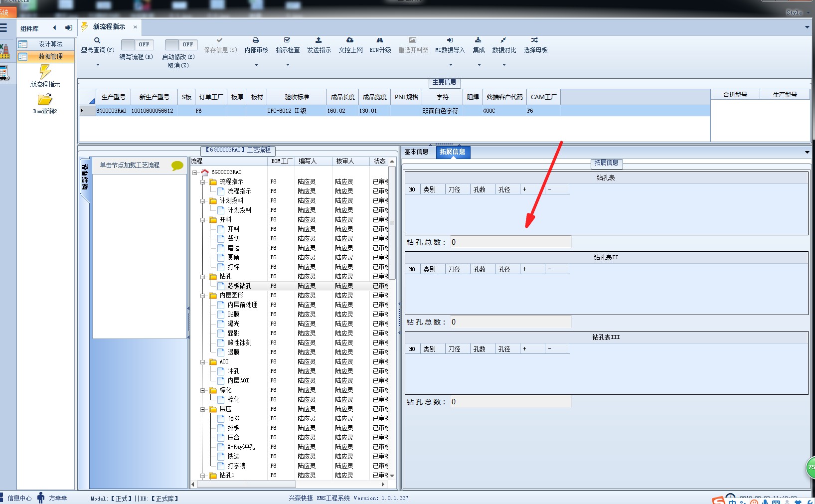
Task: Collapse the AOI folder node
Action: 203,362
